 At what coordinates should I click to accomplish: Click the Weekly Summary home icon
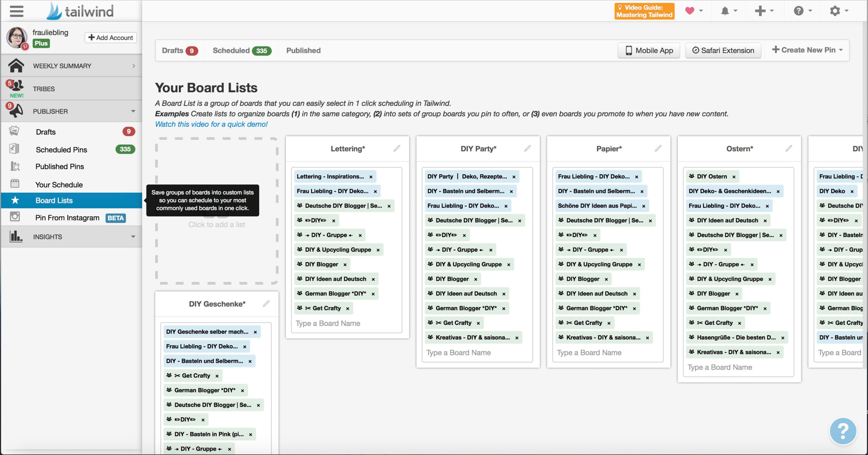click(x=16, y=66)
